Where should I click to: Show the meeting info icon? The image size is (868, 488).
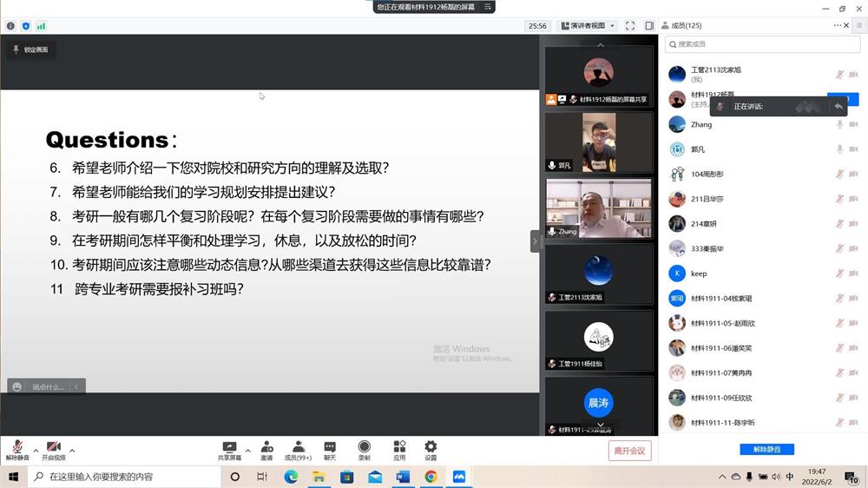pos(10,26)
